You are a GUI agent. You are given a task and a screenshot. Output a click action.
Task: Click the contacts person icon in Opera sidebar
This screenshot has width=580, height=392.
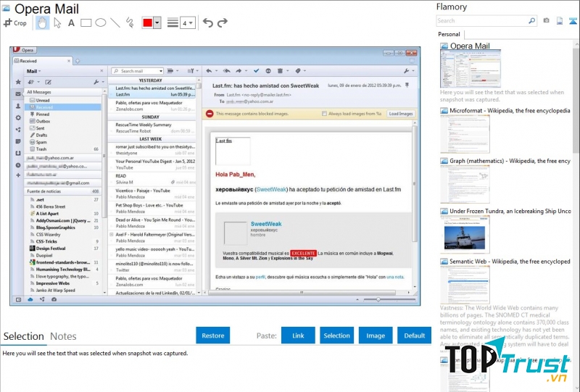coord(17,106)
